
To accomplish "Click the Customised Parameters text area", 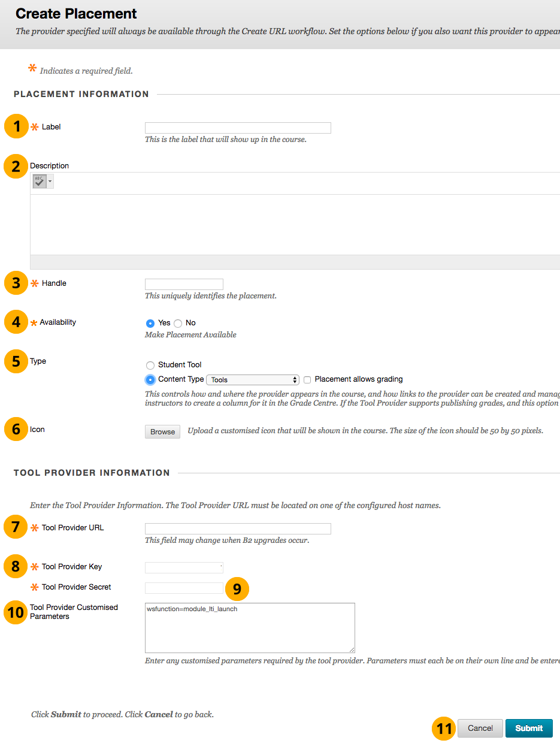I will coord(250,628).
